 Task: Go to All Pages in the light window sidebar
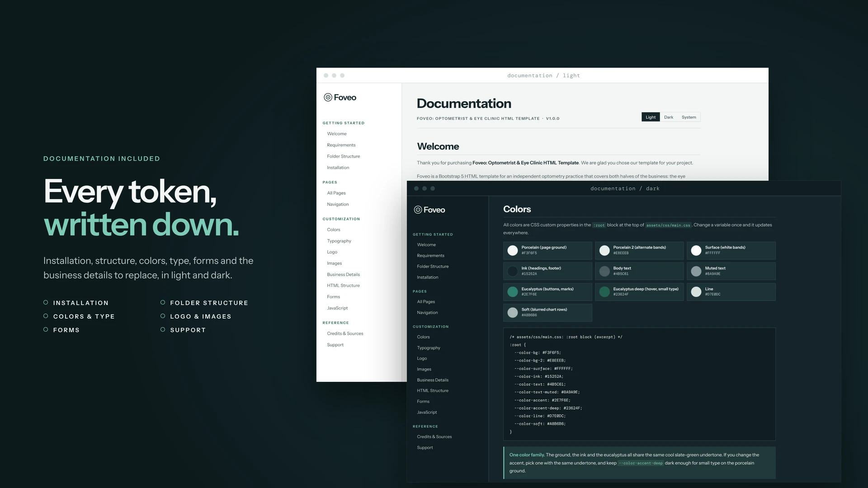(x=336, y=193)
